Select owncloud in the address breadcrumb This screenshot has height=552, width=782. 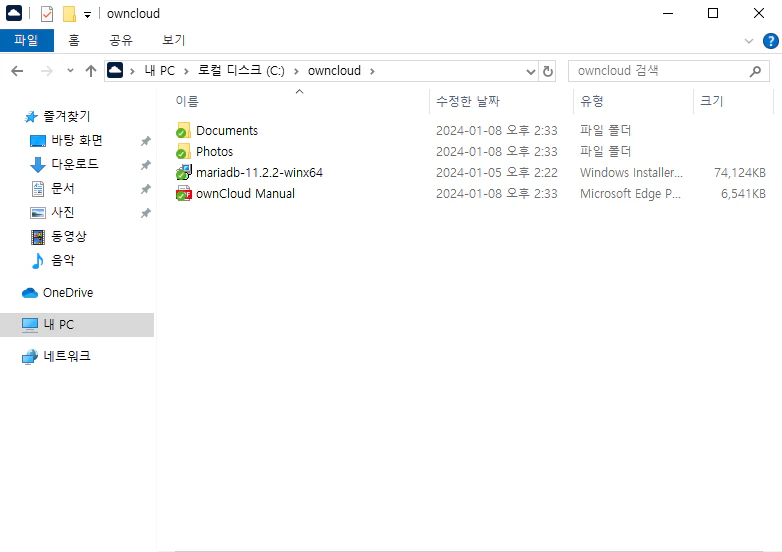click(x=334, y=71)
